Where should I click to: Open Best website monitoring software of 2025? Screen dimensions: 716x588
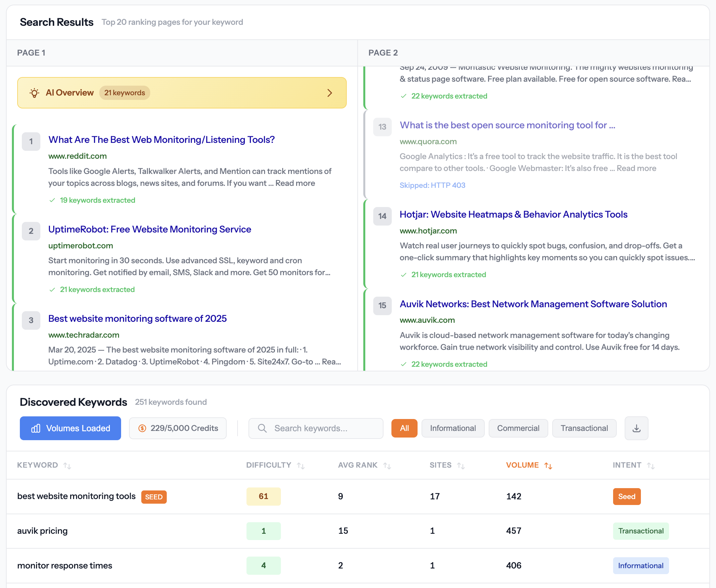(138, 318)
